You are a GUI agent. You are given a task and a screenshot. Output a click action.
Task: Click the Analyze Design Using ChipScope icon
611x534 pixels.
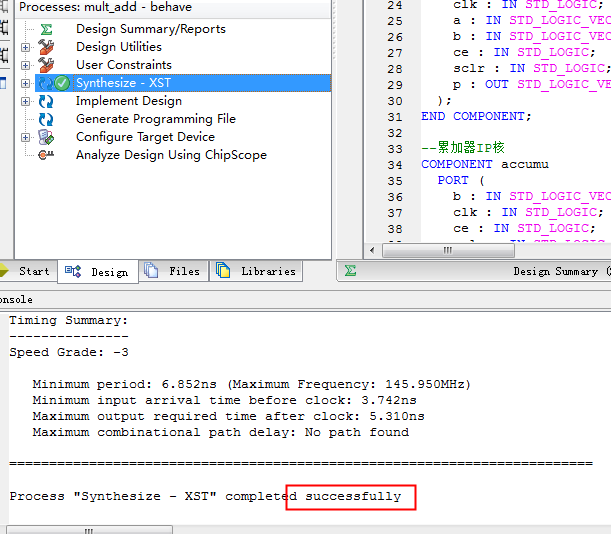46,155
